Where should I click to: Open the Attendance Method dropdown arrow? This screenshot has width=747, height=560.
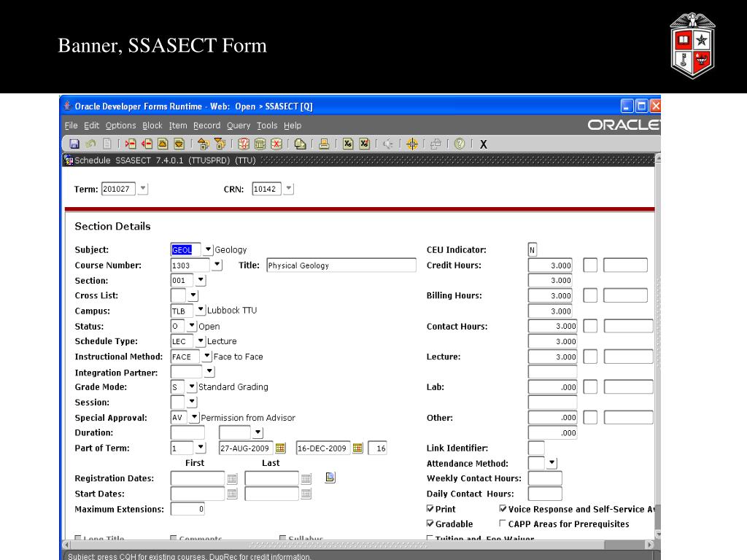[552, 462]
